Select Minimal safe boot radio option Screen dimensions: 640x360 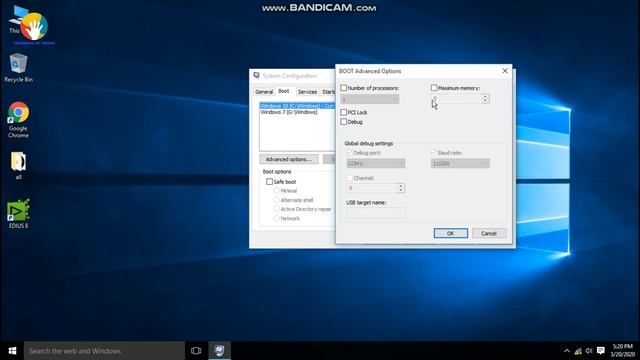pyautogui.click(x=277, y=191)
